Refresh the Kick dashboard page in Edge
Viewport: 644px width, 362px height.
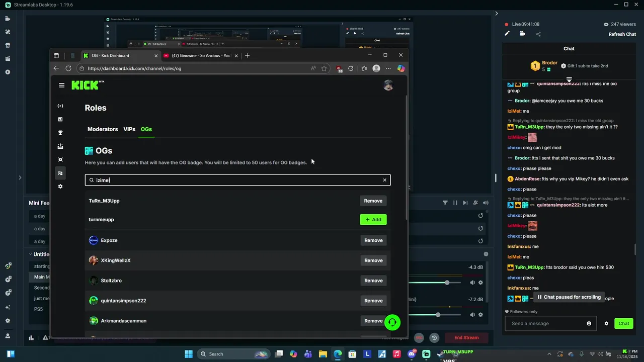coord(68,68)
